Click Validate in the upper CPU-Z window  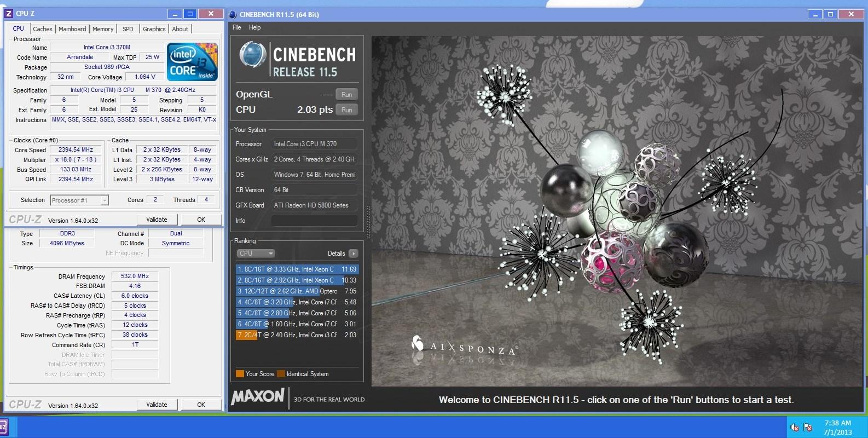tap(157, 220)
